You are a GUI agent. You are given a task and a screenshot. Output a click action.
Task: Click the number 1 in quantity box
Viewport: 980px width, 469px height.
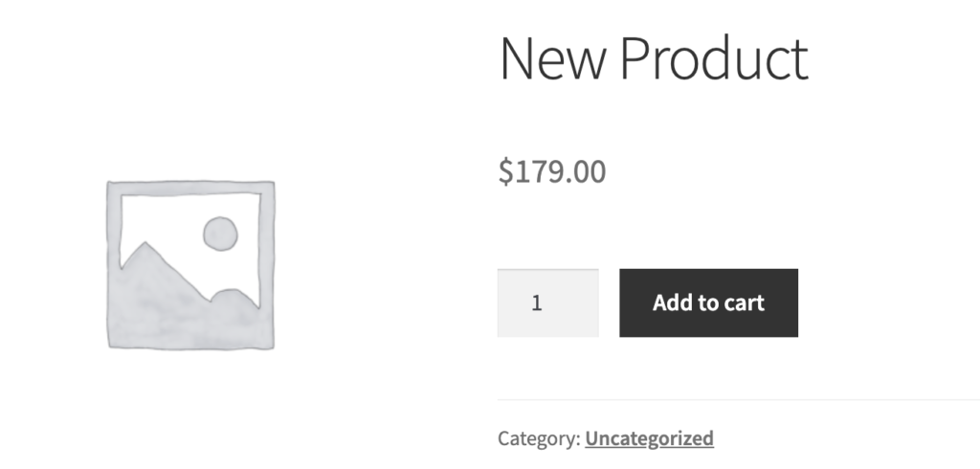(x=536, y=303)
